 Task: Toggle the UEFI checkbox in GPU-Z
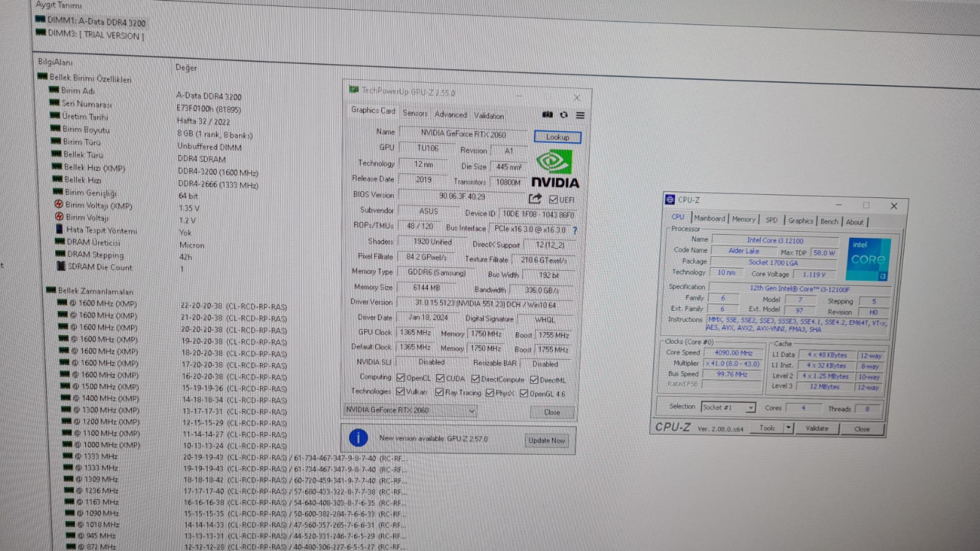(553, 199)
